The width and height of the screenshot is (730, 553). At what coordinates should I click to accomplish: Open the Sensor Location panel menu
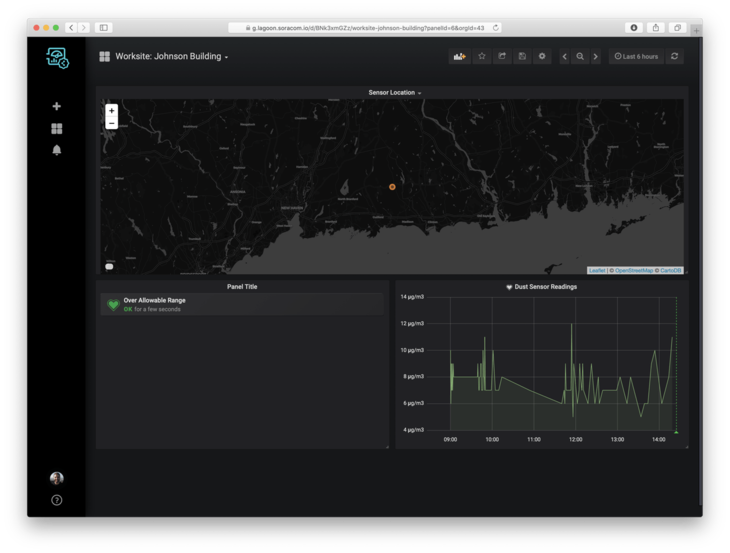click(394, 93)
